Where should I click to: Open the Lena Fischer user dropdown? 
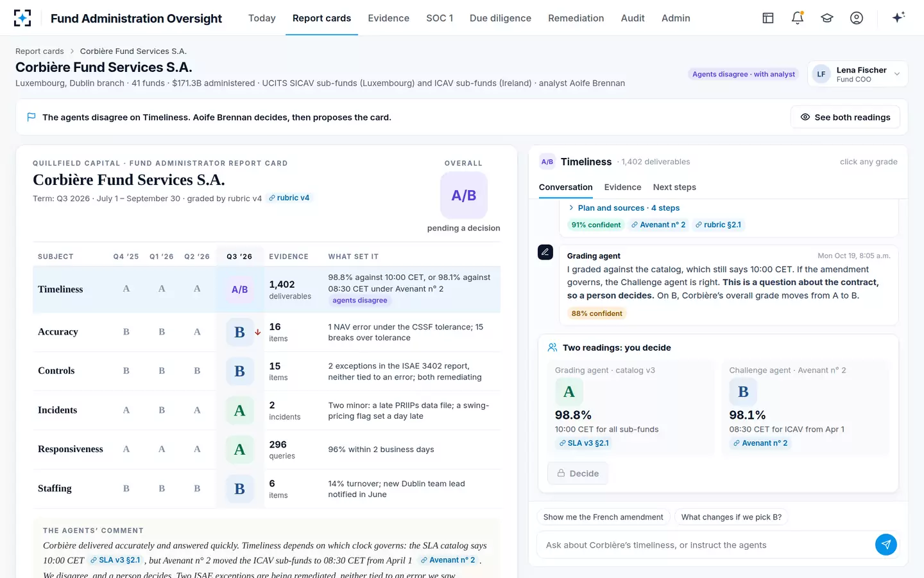[x=858, y=74]
